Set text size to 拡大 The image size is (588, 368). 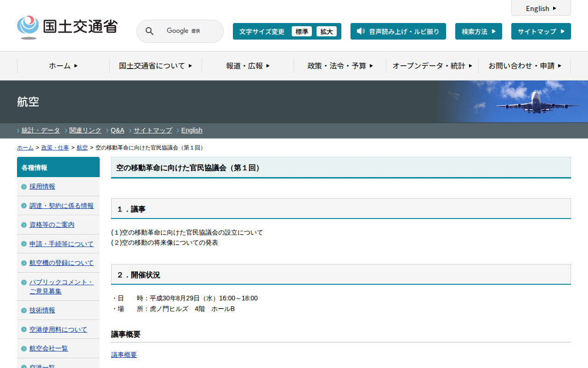[x=327, y=31]
